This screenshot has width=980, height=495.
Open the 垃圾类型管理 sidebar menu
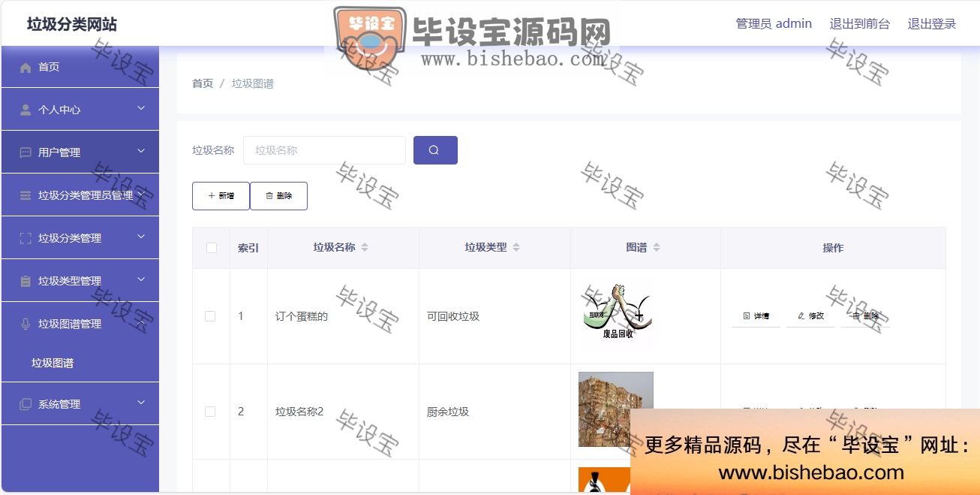[80, 281]
